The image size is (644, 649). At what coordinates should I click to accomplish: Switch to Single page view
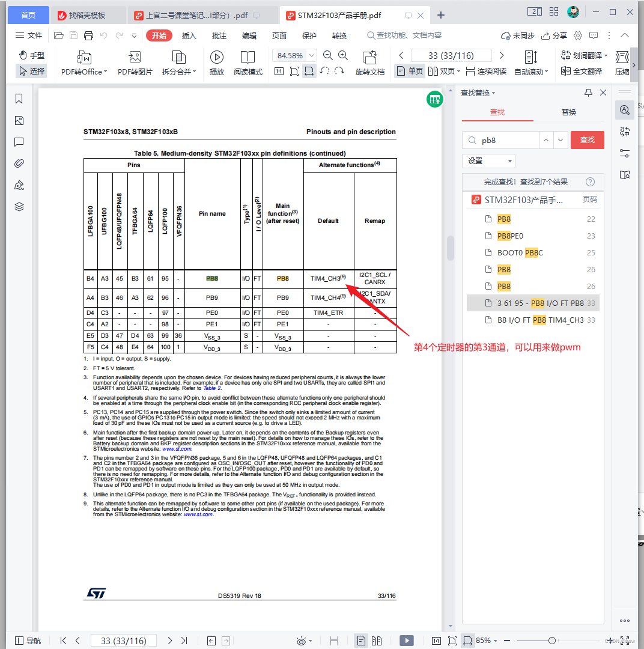pos(410,71)
